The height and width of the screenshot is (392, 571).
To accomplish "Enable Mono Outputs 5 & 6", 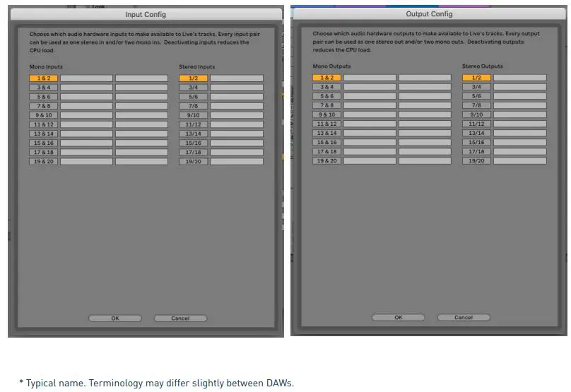I will [x=327, y=96].
